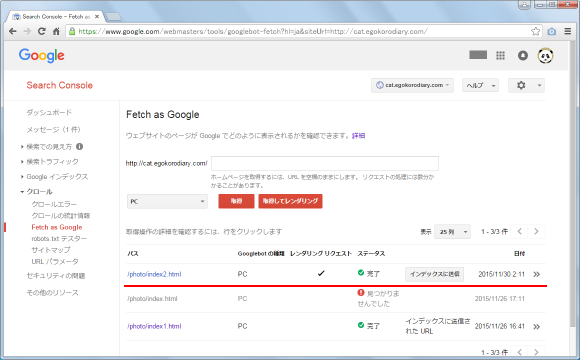
Task: Click the URL path input field
Action: point(325,163)
